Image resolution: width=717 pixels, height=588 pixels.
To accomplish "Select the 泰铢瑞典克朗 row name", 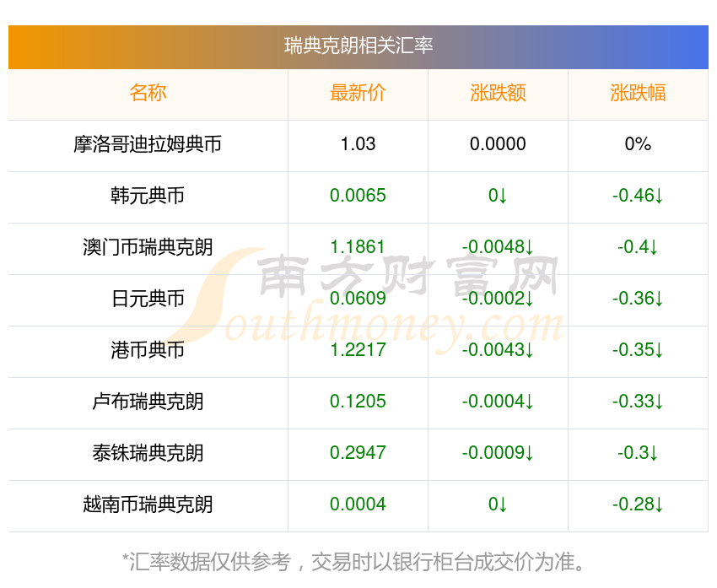I will [148, 453].
